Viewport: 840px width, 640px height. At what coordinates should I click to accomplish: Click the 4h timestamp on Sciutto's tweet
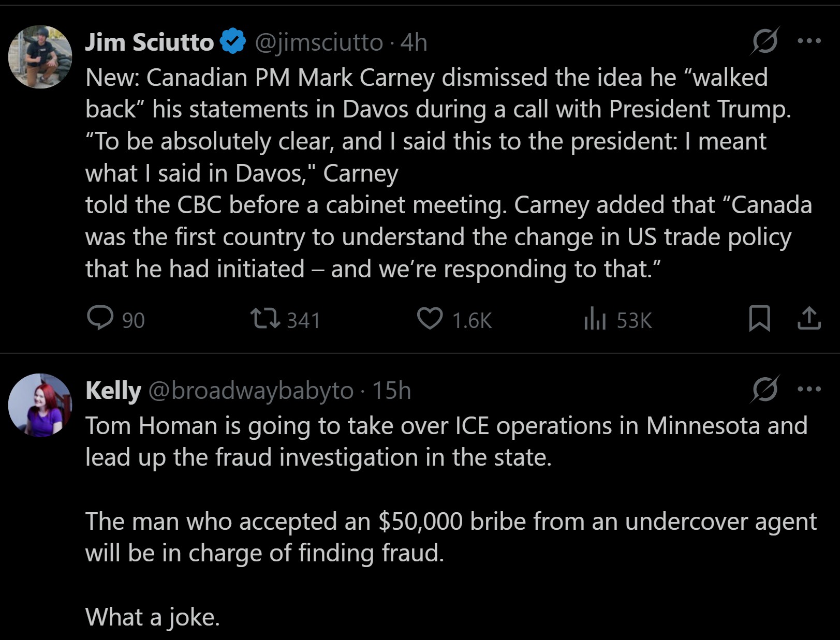tap(414, 42)
